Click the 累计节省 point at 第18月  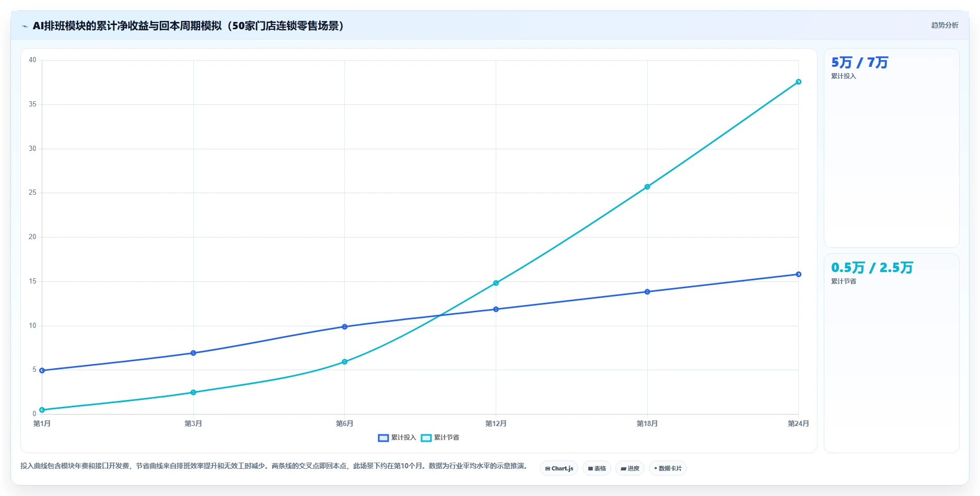point(647,187)
